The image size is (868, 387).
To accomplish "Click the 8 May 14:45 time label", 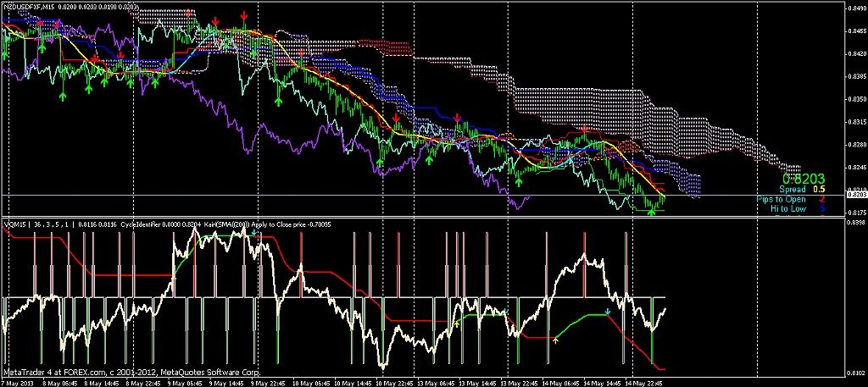I will 102,383.
